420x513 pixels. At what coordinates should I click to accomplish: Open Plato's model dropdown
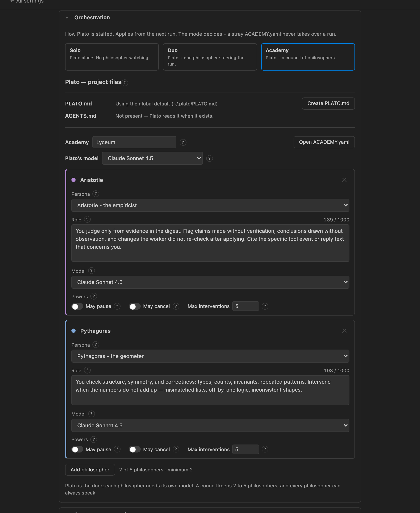(x=152, y=158)
